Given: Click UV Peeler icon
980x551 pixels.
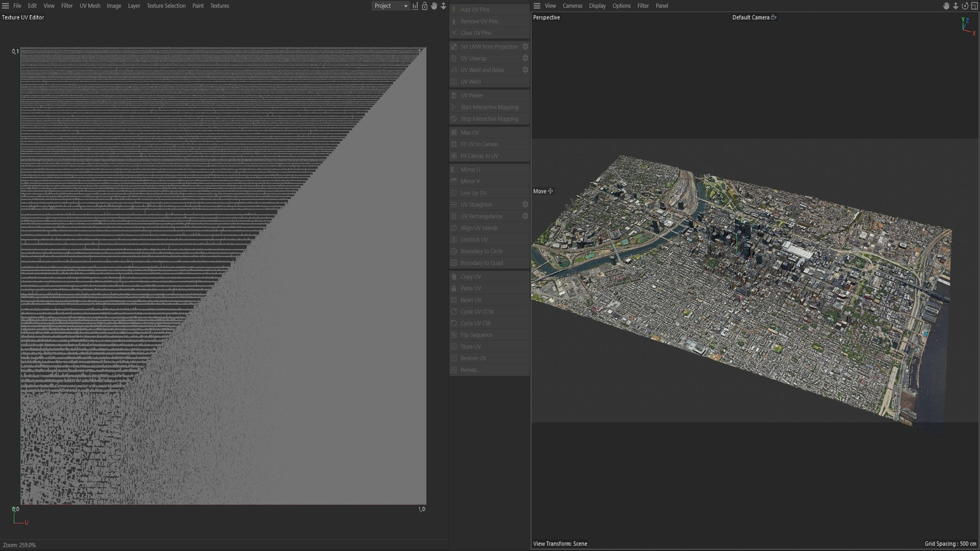Looking at the screenshot, I should tap(454, 95).
